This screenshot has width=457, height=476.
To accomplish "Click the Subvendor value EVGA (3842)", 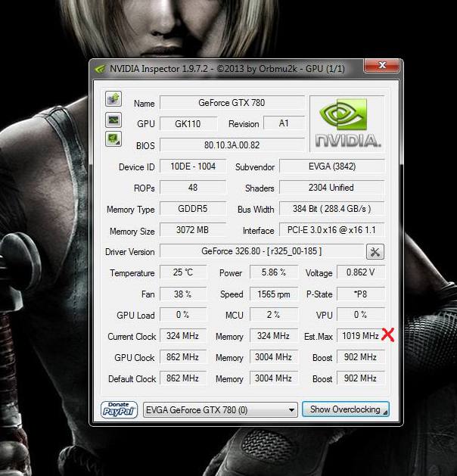I will click(x=332, y=166).
